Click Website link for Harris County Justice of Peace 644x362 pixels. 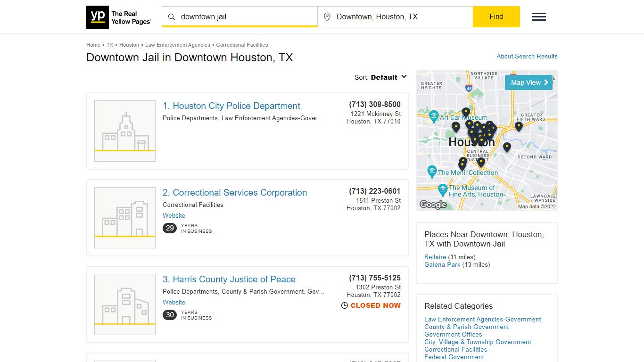coord(174,302)
